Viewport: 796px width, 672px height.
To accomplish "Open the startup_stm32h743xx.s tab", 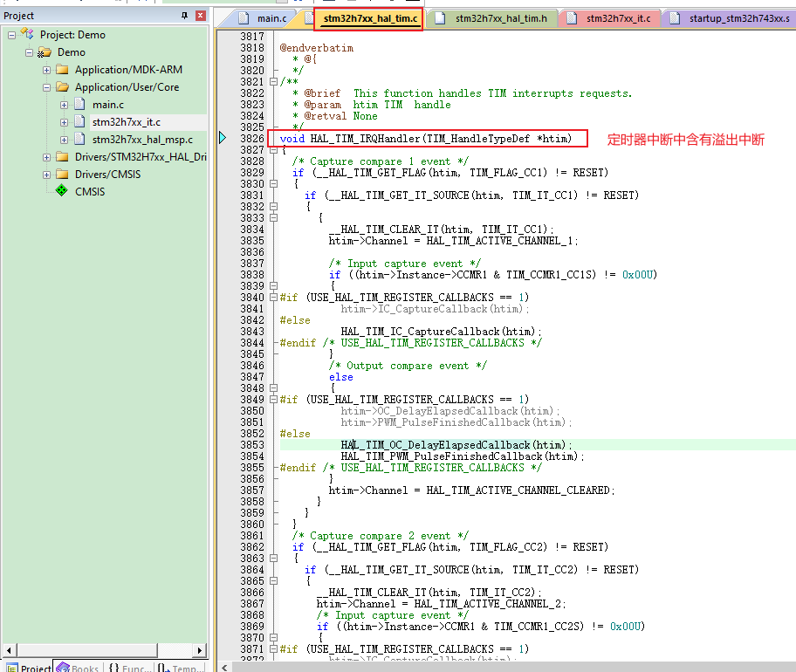I will [x=731, y=18].
